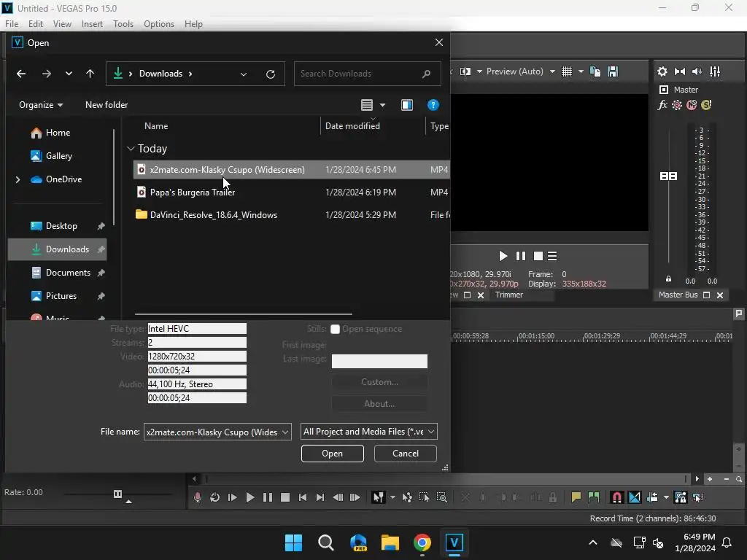747x560 pixels.
Task: Check the Open sequence checkbox
Action: tap(335, 329)
